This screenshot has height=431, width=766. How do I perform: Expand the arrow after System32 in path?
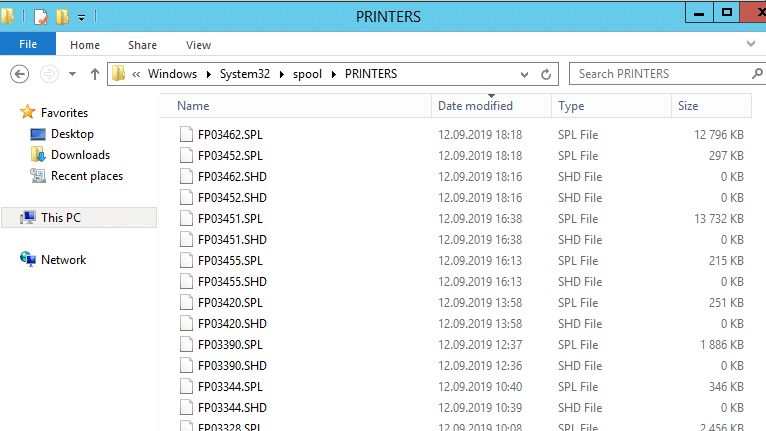pyautogui.click(x=282, y=74)
